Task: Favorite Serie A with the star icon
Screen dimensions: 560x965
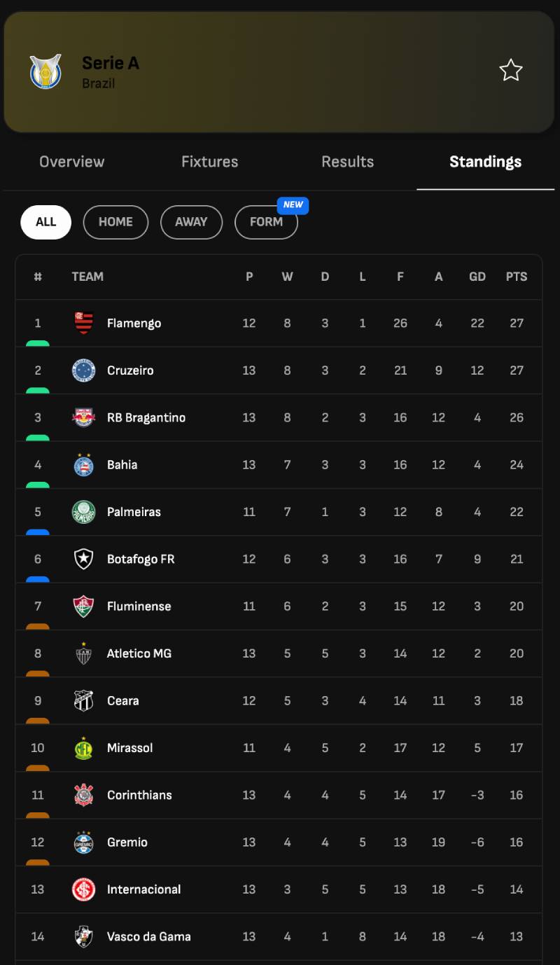Action: (x=510, y=71)
